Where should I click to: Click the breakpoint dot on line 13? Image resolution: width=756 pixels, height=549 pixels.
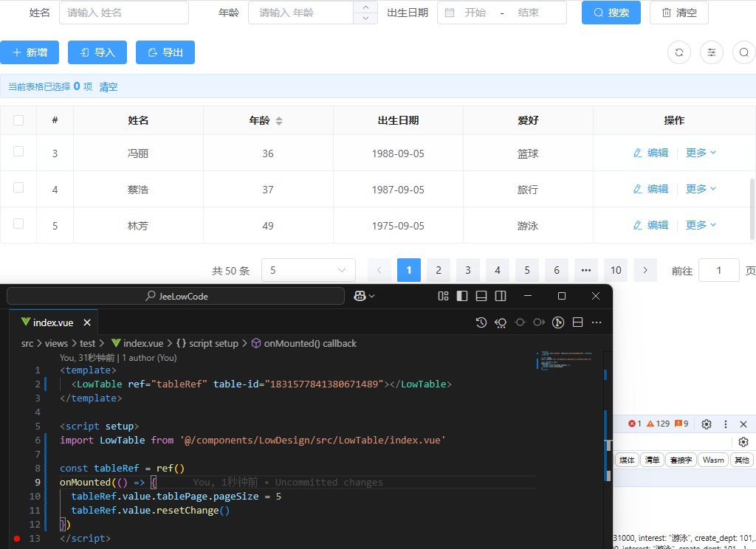(17, 539)
